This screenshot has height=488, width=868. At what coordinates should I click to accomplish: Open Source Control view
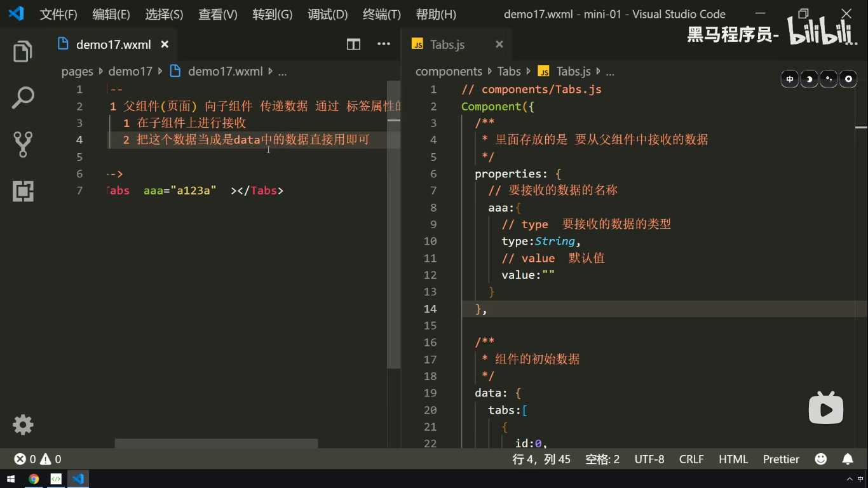pos(23,144)
